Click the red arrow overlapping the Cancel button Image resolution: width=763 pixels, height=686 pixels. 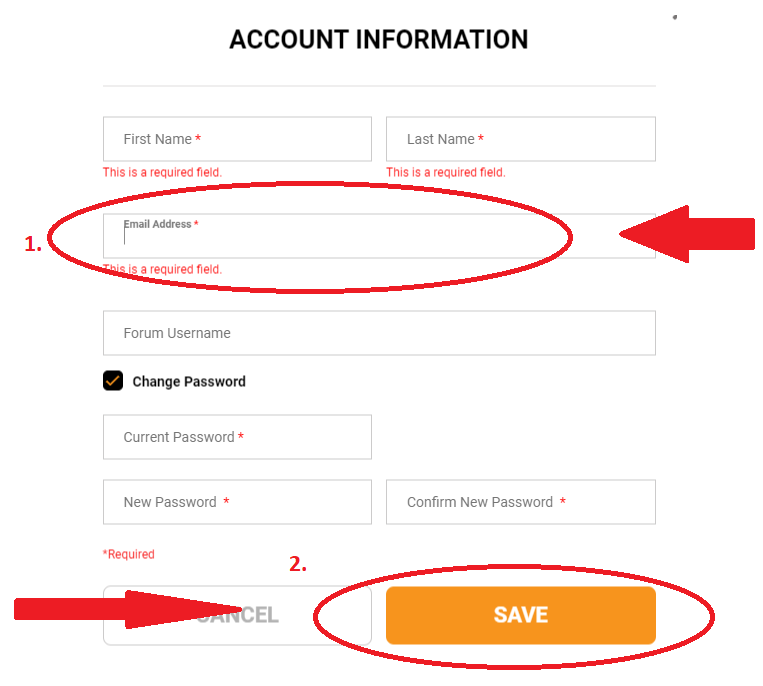tap(128, 610)
